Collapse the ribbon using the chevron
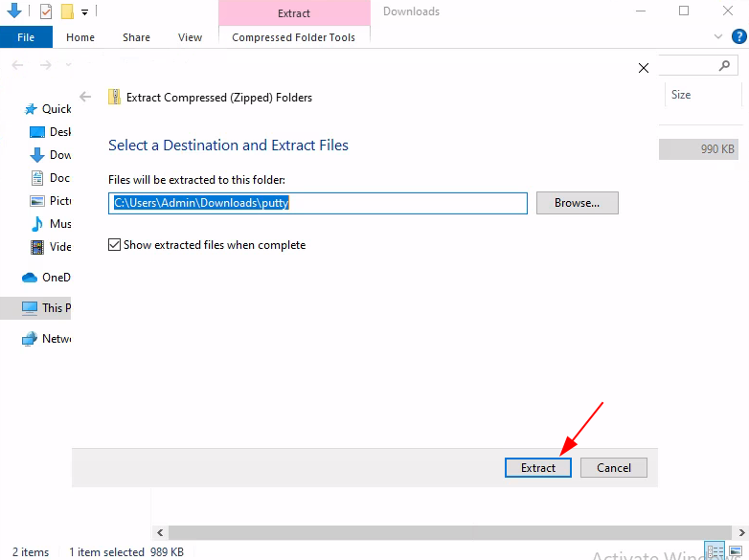 (719, 36)
